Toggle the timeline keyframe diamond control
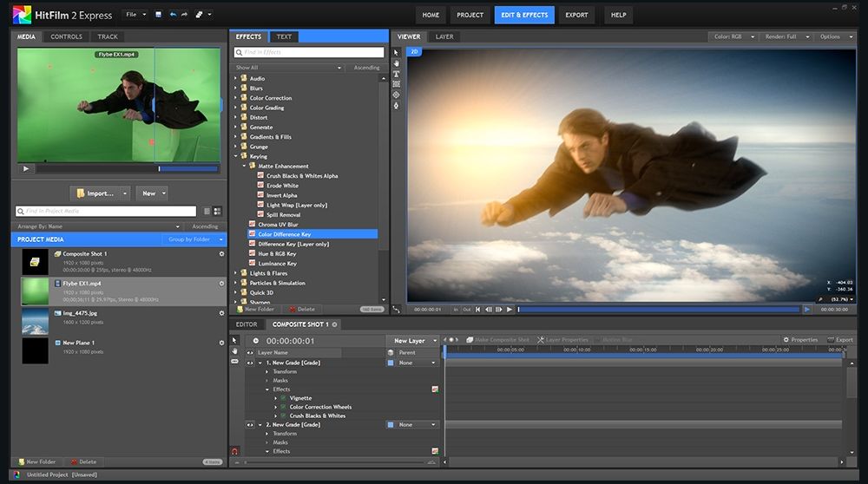This screenshot has height=484, width=868. pos(451,340)
